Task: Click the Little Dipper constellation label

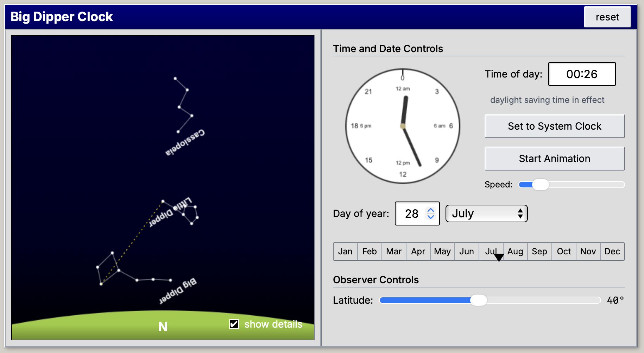Action: coord(171,212)
